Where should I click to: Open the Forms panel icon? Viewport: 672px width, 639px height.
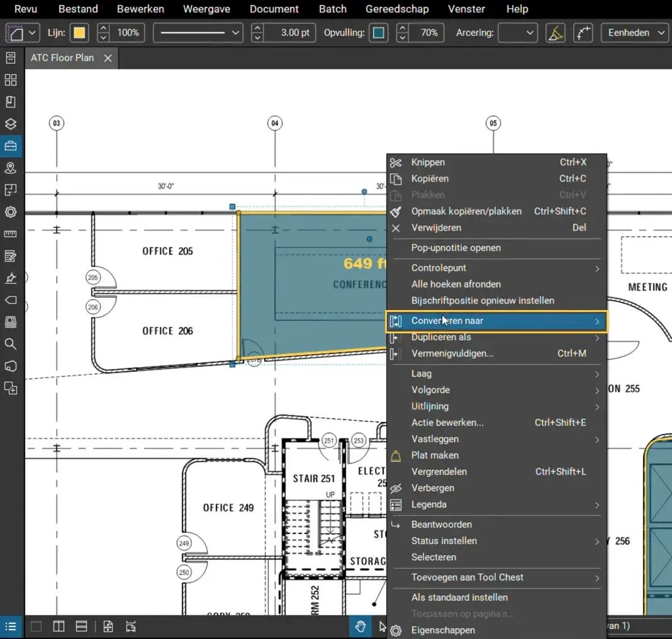tap(11, 256)
